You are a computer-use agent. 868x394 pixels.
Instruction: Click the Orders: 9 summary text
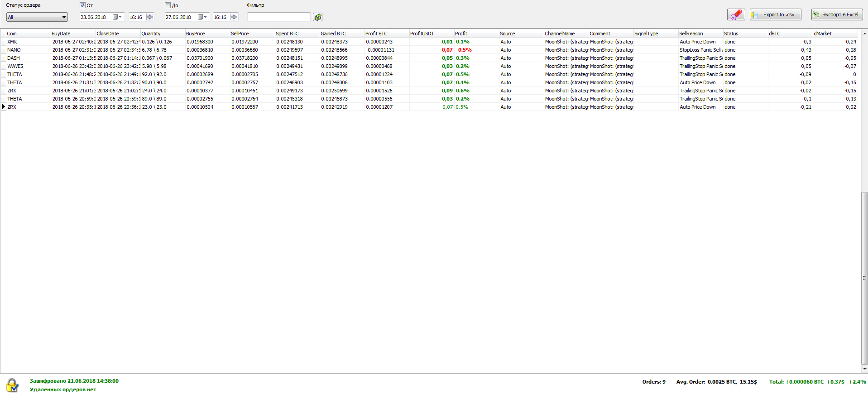coord(654,382)
